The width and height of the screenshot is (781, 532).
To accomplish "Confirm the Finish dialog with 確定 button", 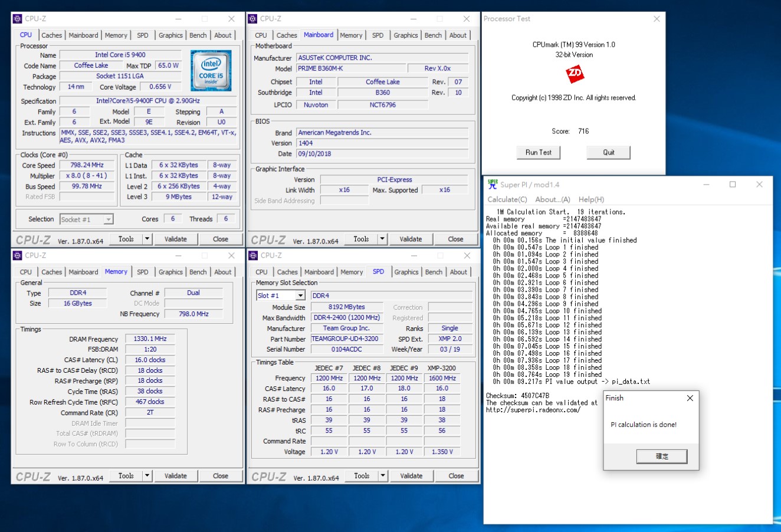I will pyautogui.click(x=662, y=456).
